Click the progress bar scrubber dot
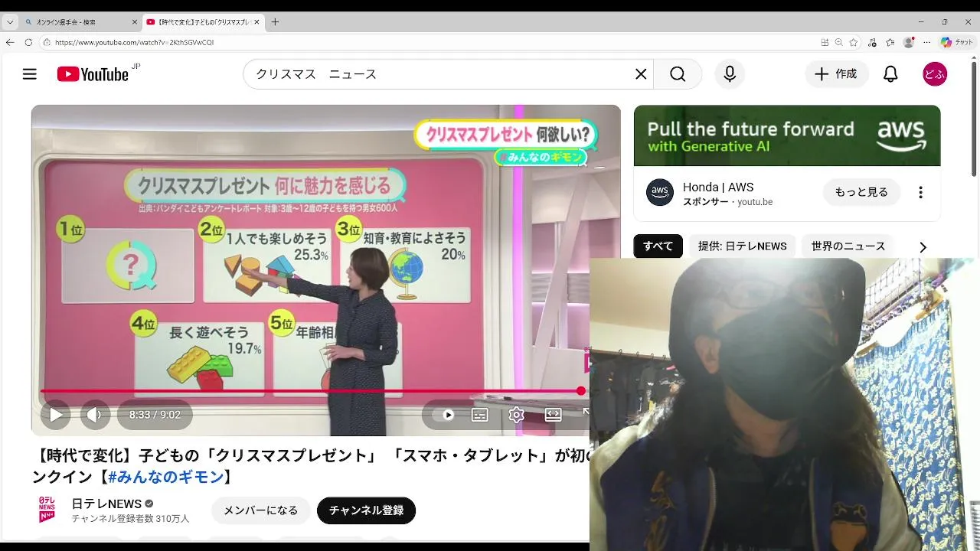This screenshot has width=980, height=551. [581, 391]
